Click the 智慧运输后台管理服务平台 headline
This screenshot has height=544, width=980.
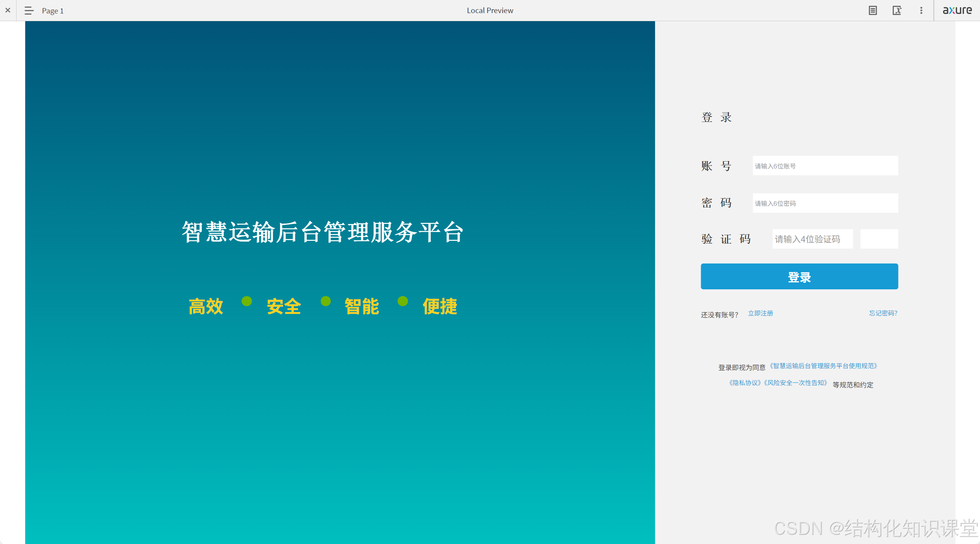322,232
